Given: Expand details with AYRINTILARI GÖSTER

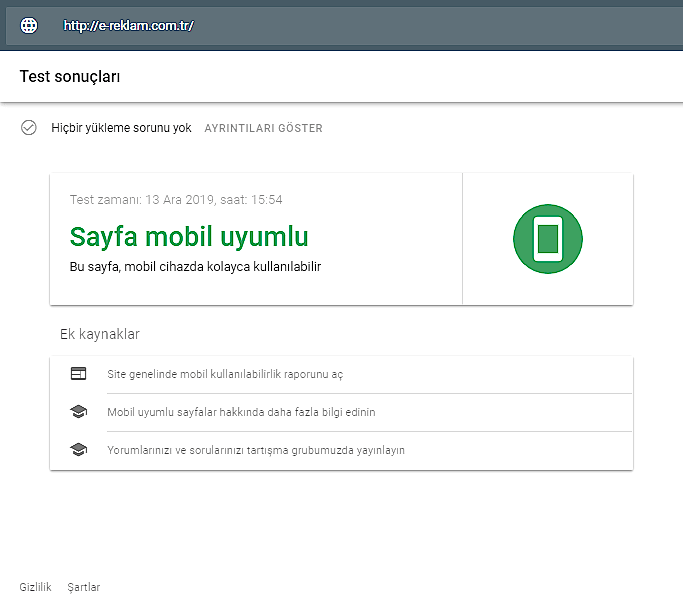Looking at the screenshot, I should click(x=263, y=129).
